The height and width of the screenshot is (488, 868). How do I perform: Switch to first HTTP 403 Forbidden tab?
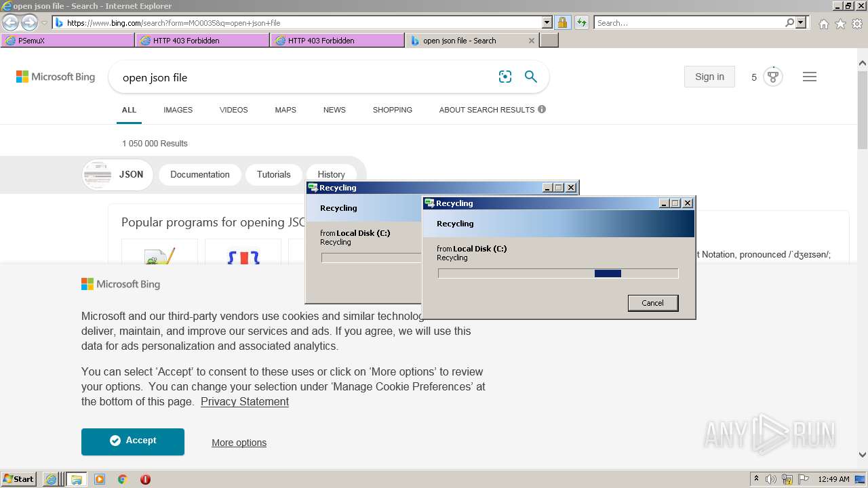[x=203, y=41]
